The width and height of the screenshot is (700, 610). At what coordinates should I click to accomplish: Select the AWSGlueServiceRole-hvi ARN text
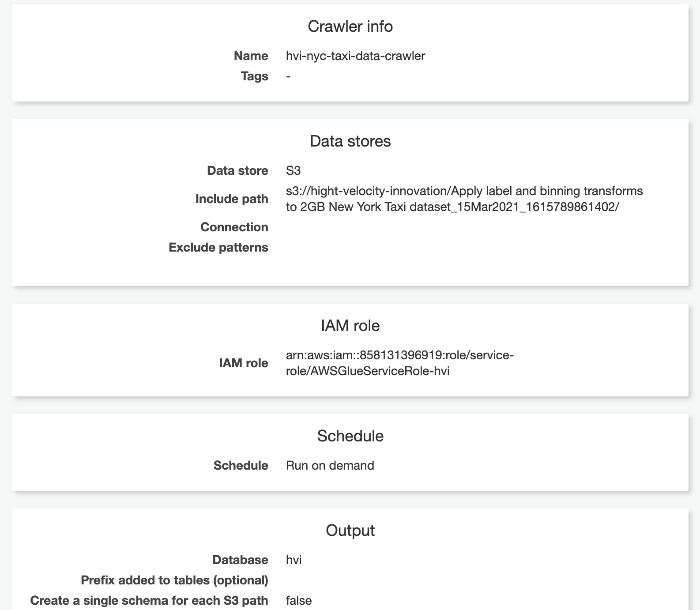pos(399,363)
